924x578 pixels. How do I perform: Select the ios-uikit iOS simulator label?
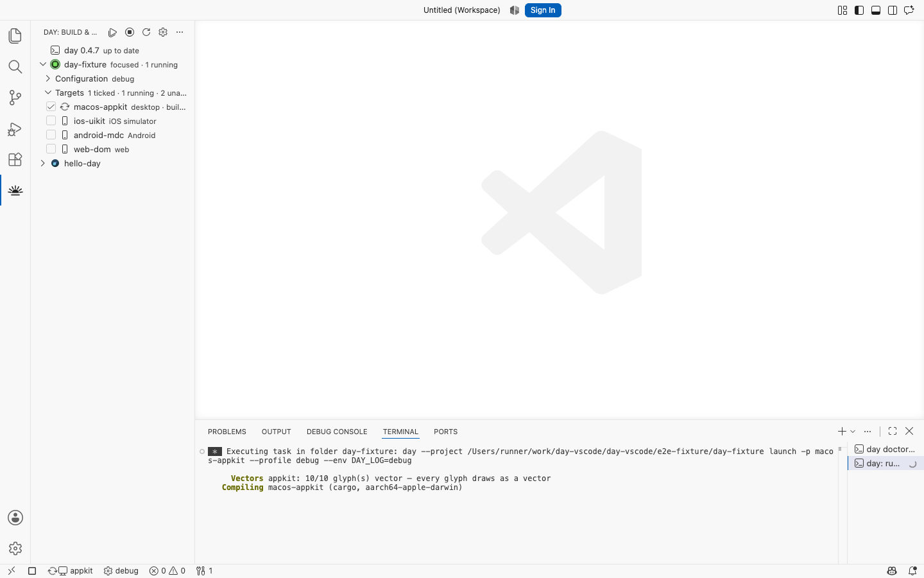[x=115, y=121]
